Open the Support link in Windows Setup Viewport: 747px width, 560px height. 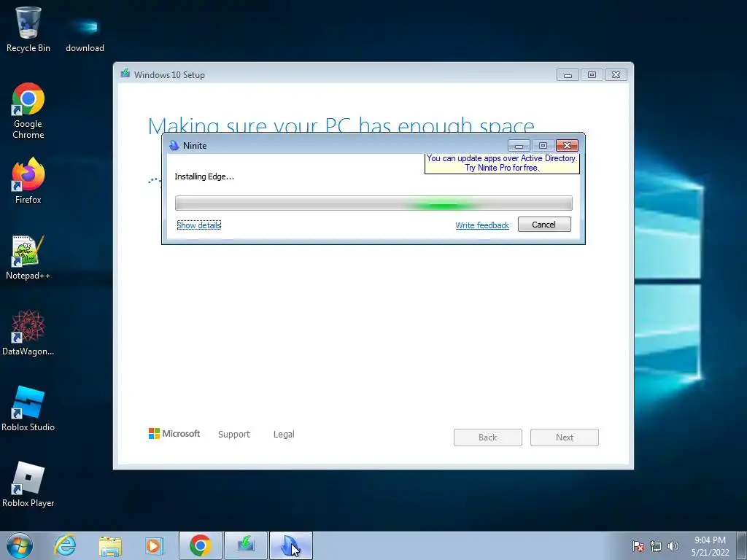234,435
